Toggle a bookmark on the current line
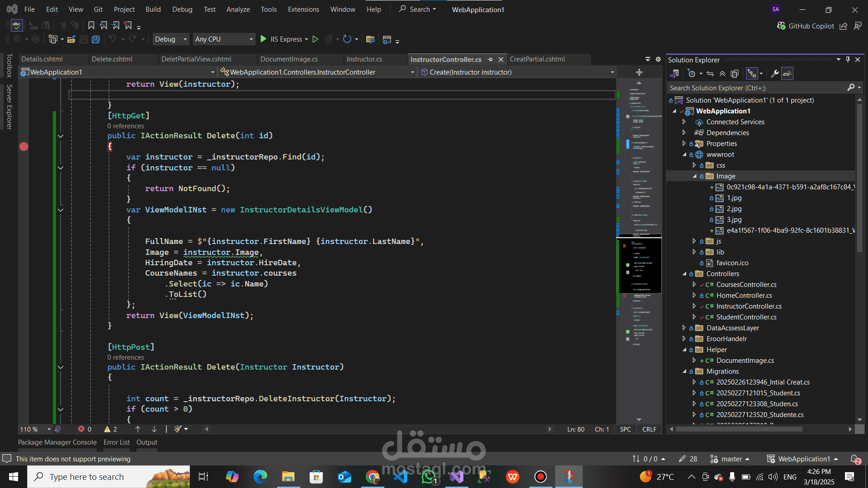The image size is (868, 488). coord(91,25)
